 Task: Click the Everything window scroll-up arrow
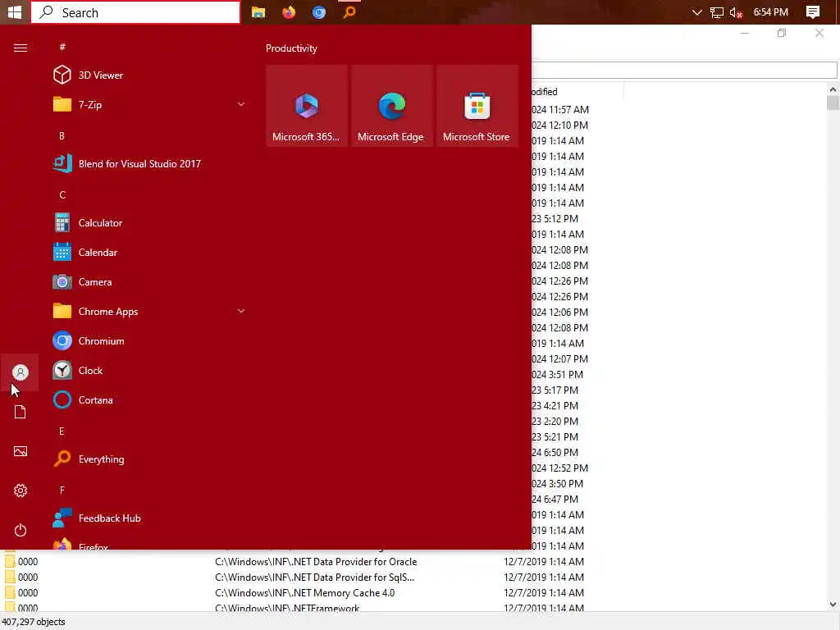tap(833, 89)
